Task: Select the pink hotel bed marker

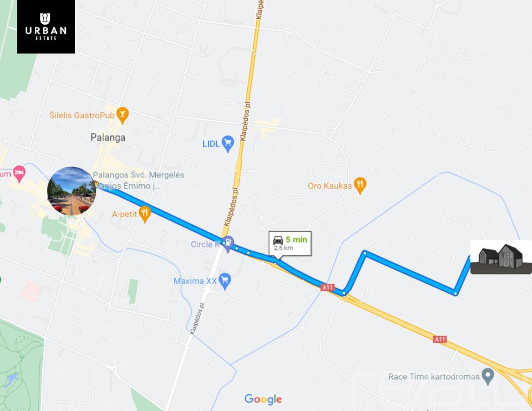Action: (19, 174)
